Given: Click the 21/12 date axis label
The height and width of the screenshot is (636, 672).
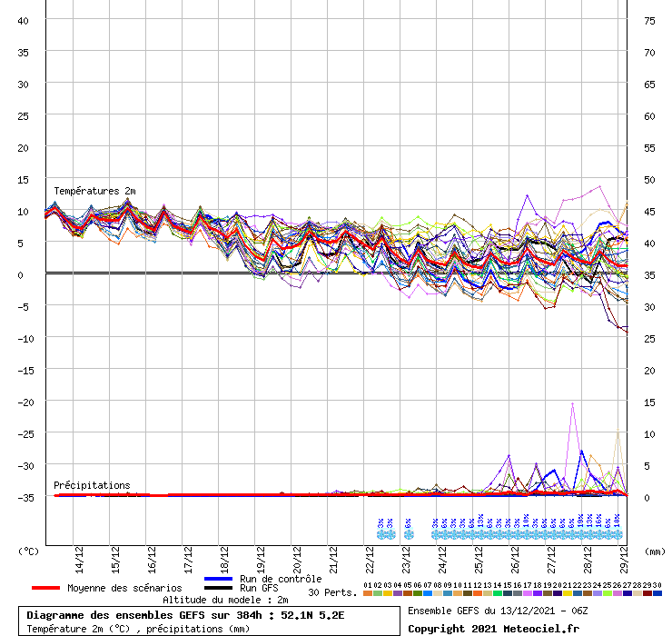Looking at the screenshot, I should tap(333, 560).
